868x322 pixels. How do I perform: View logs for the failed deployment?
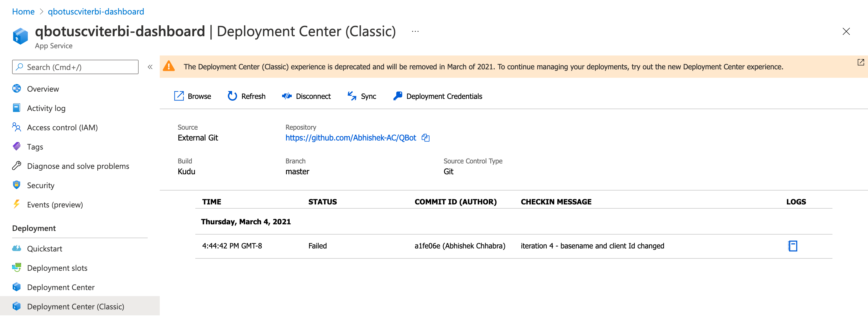[793, 246]
